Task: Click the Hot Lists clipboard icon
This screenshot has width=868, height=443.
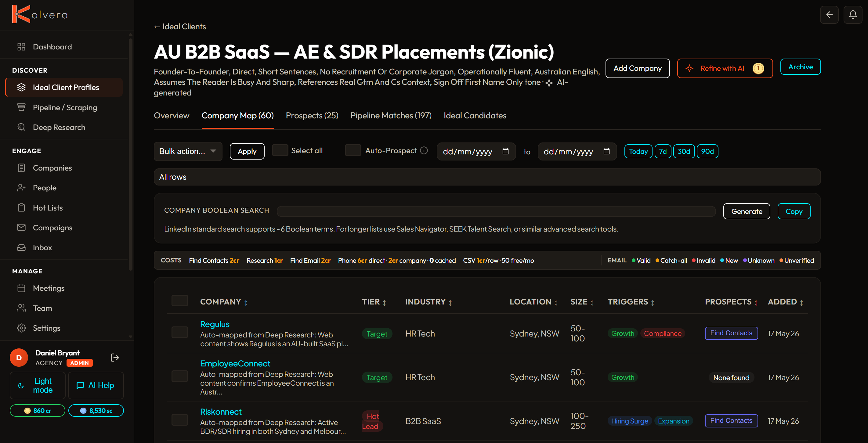Action: pos(21,208)
